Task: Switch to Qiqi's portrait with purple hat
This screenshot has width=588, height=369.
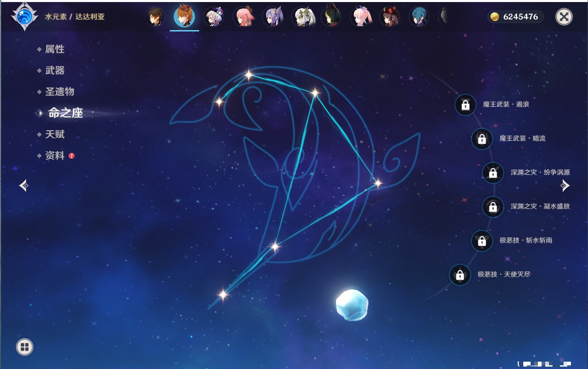Action: 214,17
